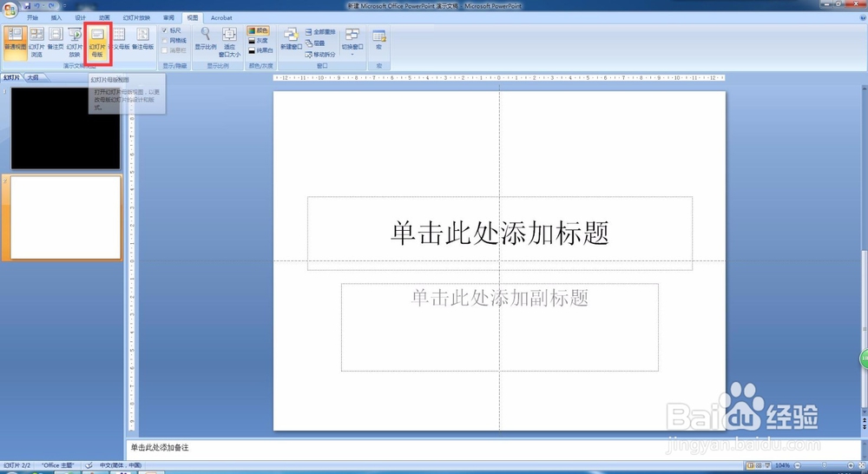Click the spelling check status icon
868x474 pixels.
89,465
